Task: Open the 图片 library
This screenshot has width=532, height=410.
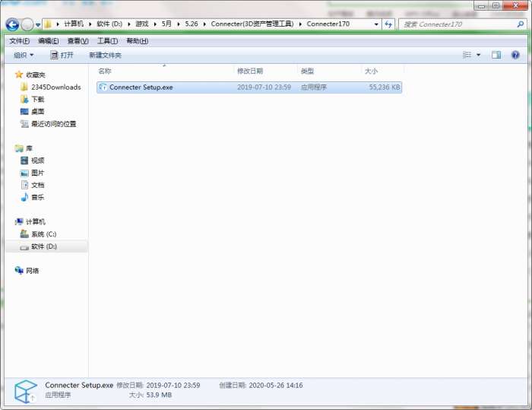Action: tap(37, 173)
